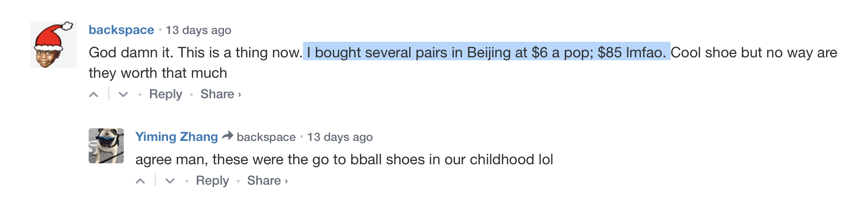Screen dimensions: 868x208
Task: Click the text 'they worth that much'
Action: (158, 73)
